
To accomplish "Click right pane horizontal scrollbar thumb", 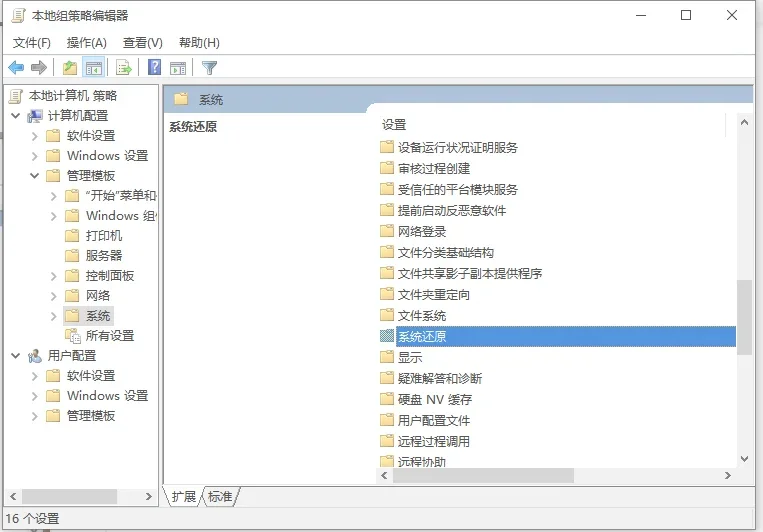I will coord(483,476).
